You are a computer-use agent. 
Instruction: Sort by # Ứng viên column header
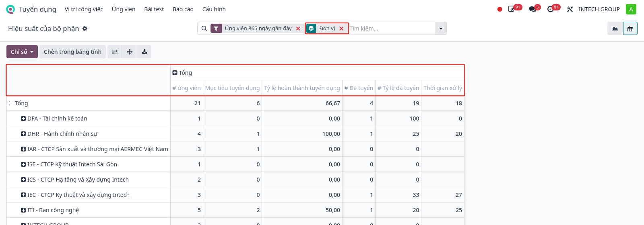coord(186,88)
